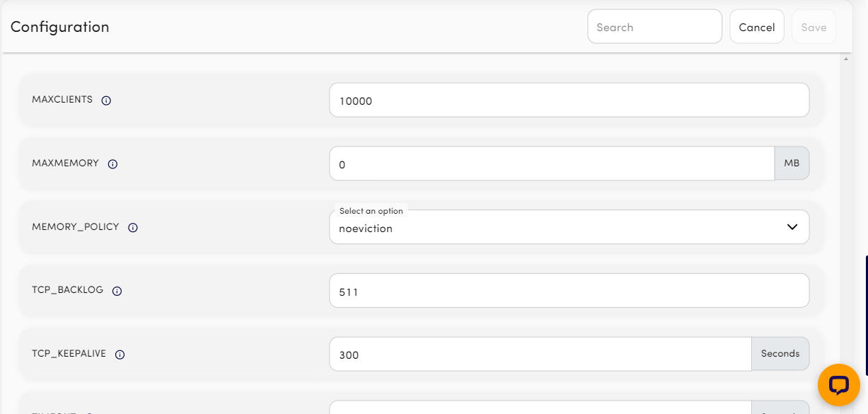The height and width of the screenshot is (414, 868).
Task: Open the MEMORY_POLICY selection dropdown
Action: (x=569, y=226)
